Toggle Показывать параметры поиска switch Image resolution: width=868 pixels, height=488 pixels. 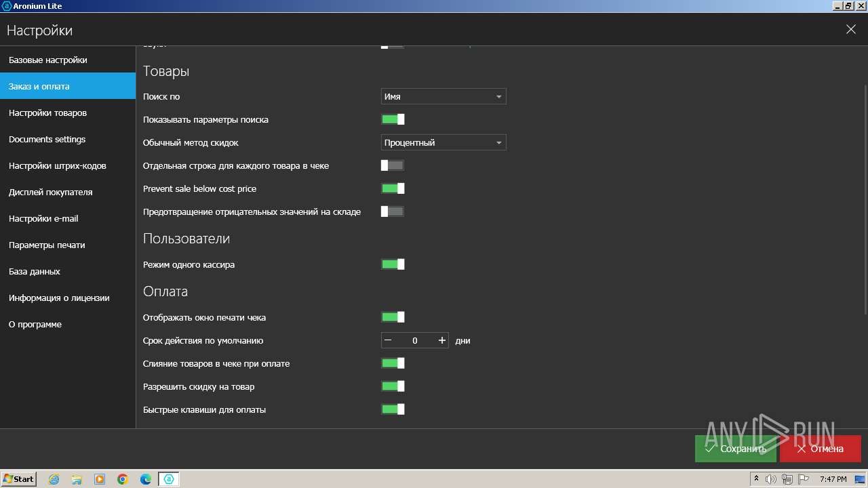click(x=393, y=119)
